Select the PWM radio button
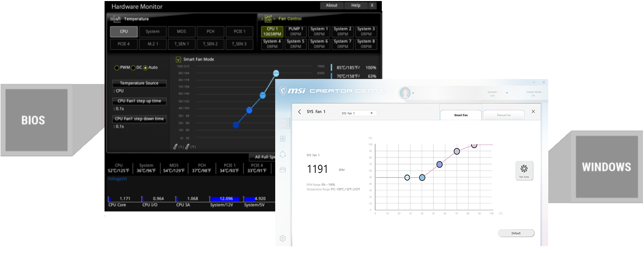644x253 pixels. tap(117, 68)
